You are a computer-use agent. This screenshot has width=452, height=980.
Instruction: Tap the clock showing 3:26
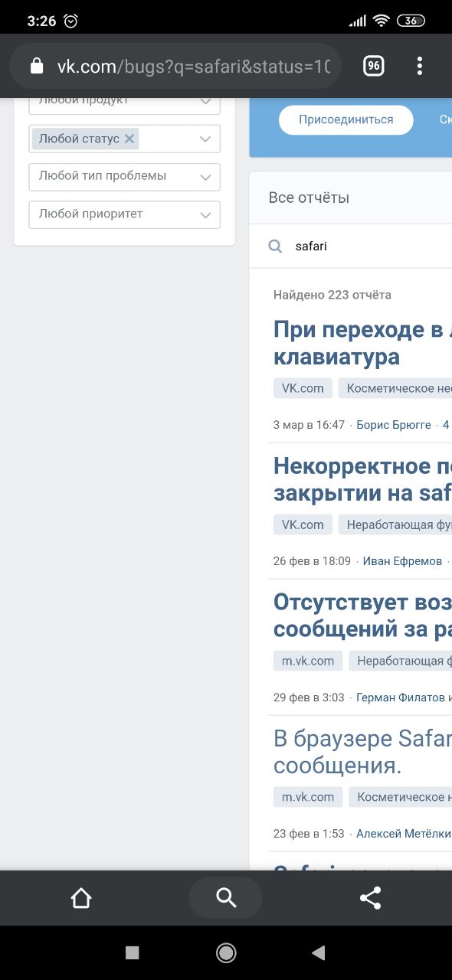41,21
